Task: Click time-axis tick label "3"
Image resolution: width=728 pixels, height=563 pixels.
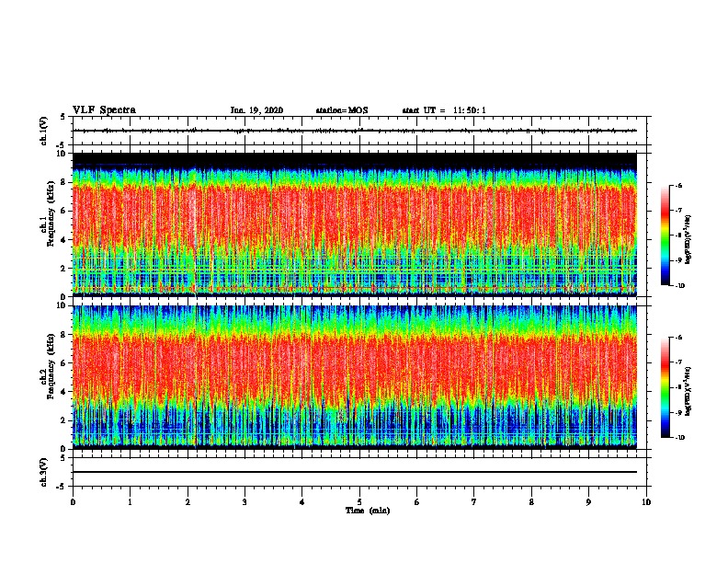Action: coord(245,502)
